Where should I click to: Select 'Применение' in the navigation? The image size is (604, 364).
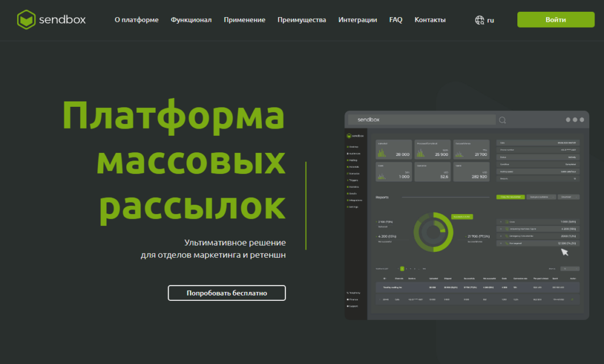245,19
